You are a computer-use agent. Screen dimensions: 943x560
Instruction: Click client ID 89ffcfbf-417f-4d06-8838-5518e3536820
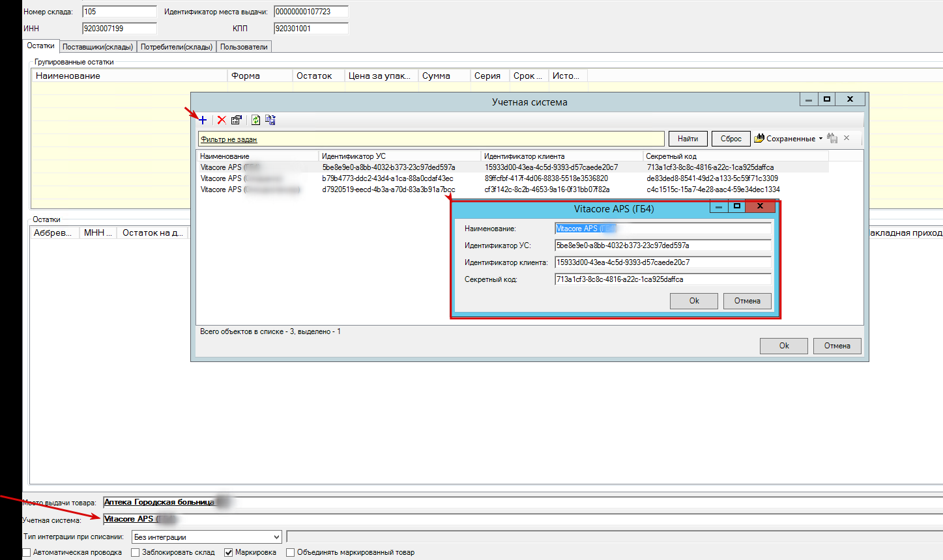(546, 178)
